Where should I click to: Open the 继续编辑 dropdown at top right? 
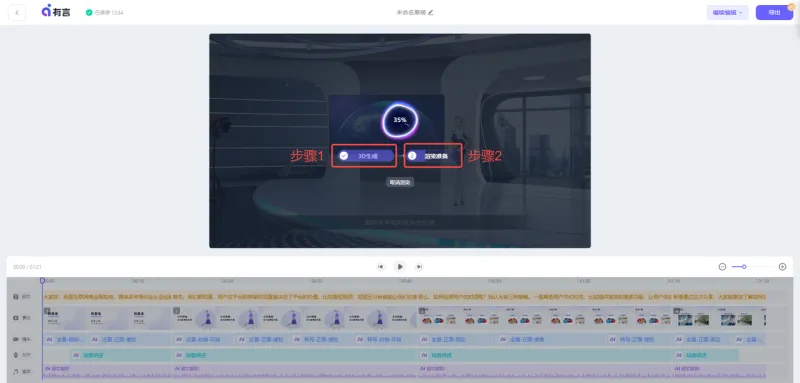point(728,12)
